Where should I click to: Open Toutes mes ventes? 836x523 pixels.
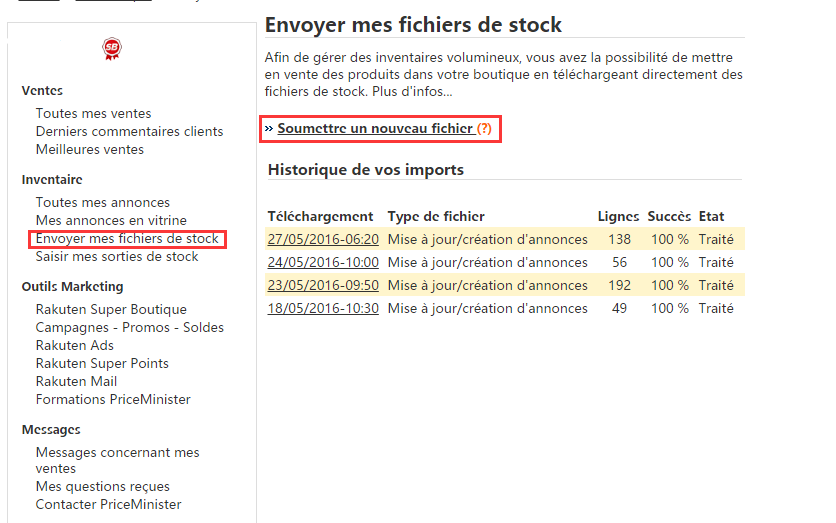93,114
